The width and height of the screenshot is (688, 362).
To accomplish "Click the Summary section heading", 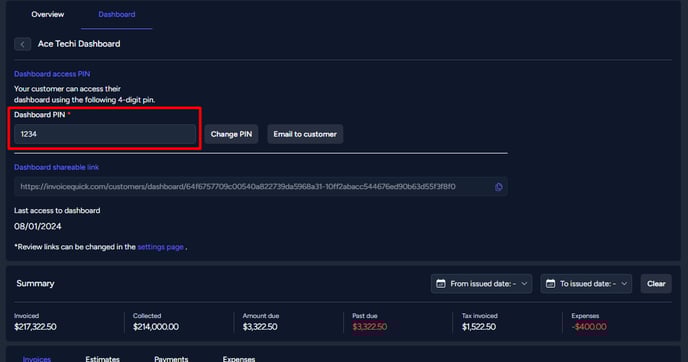I will pos(35,283).
